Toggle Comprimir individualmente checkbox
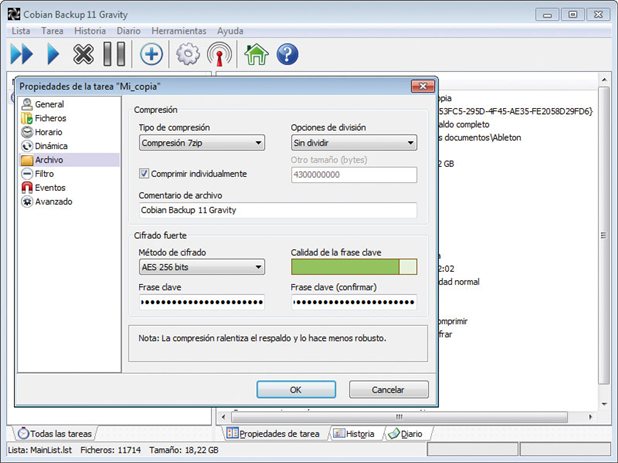The width and height of the screenshot is (618, 463). click(x=144, y=173)
